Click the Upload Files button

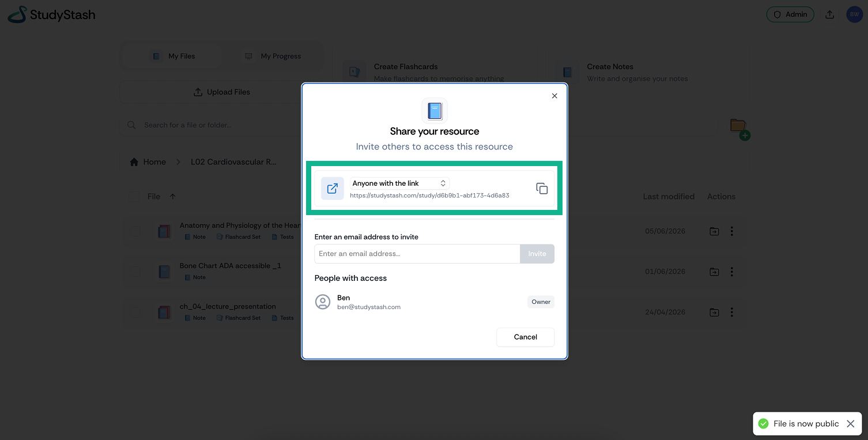point(222,92)
